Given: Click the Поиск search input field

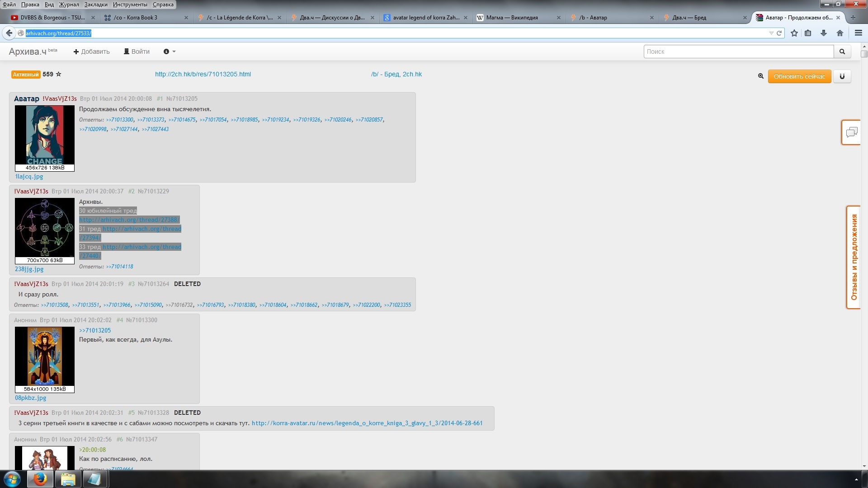Looking at the screenshot, I should pyautogui.click(x=738, y=52).
